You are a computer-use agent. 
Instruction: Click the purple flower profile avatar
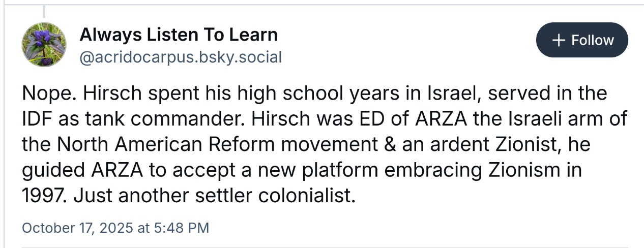tap(44, 45)
